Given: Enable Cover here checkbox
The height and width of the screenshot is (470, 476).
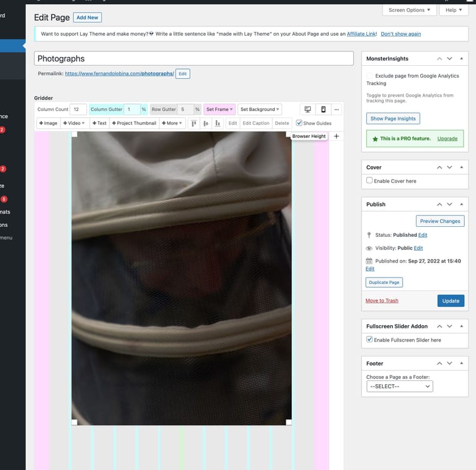Looking at the screenshot, I should tap(370, 180).
